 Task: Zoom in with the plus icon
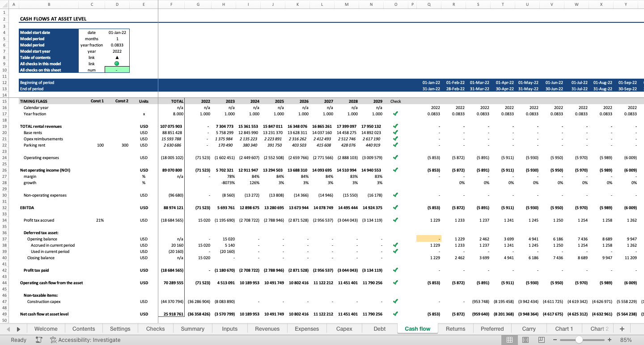609,340
